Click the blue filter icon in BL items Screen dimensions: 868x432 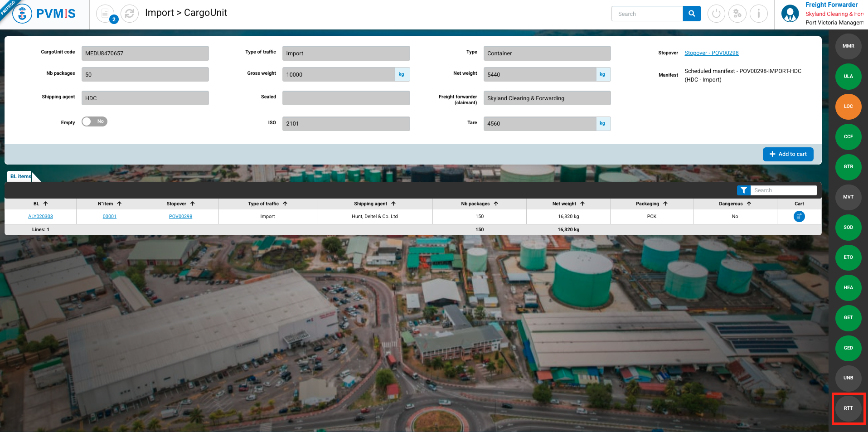[x=743, y=190]
